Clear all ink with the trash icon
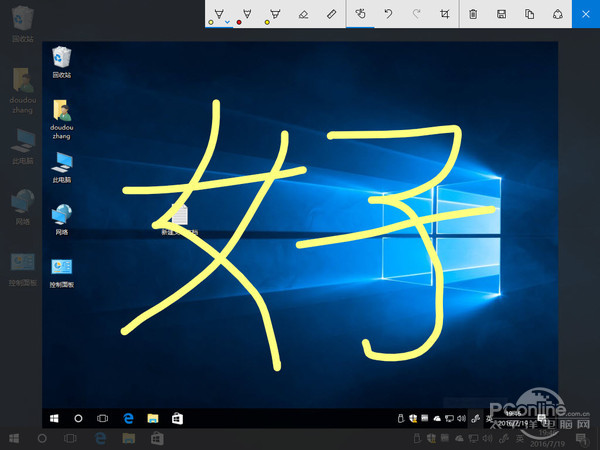Screen dimensions: 600x450 coord(473,14)
